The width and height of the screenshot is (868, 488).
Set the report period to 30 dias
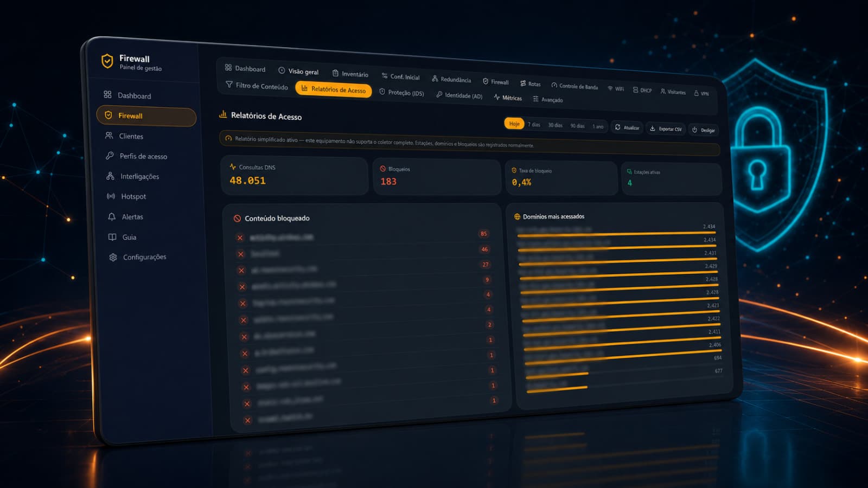pos(555,125)
